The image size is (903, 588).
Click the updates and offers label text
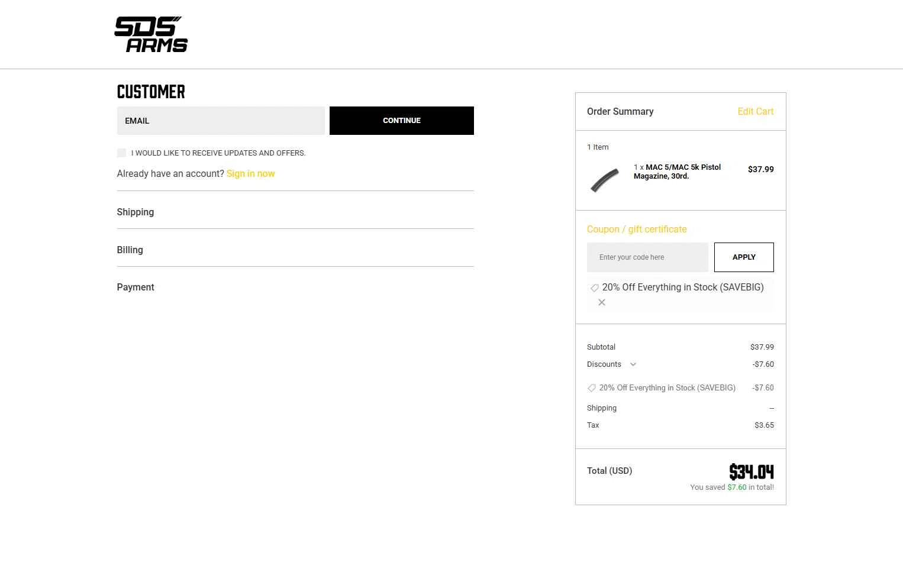[218, 153]
